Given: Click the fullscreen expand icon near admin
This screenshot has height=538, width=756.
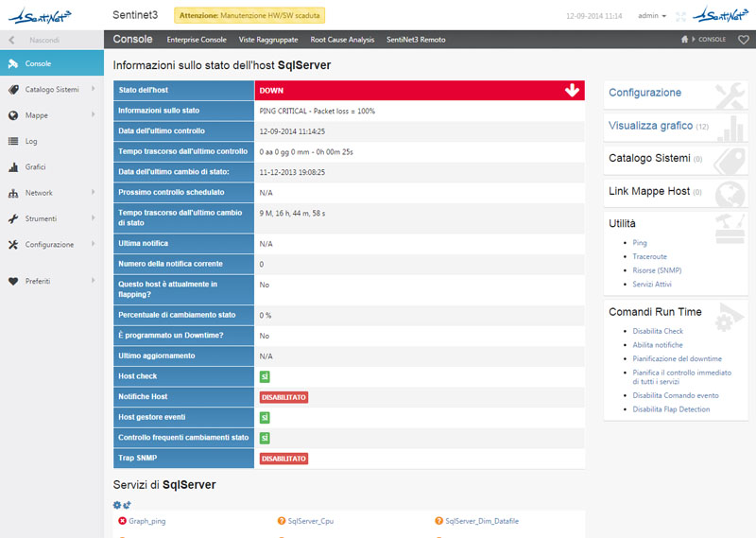Looking at the screenshot, I should click(x=680, y=17).
